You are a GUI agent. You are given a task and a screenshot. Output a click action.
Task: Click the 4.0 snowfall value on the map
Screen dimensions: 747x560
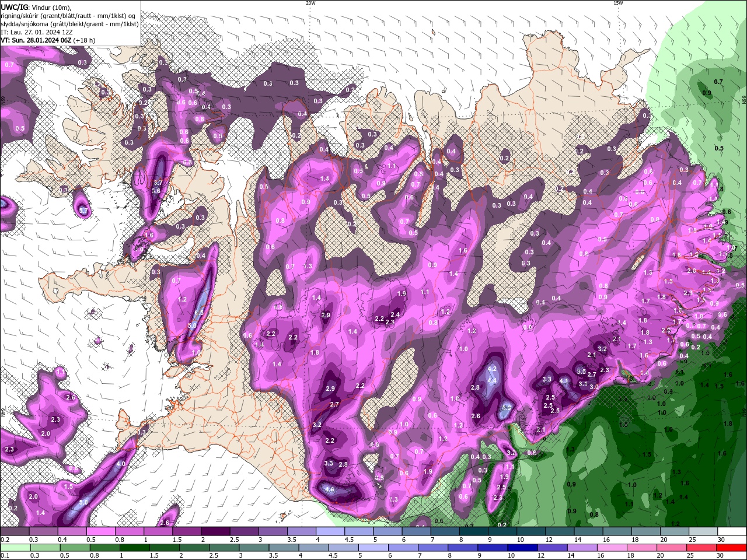[x=121, y=464]
